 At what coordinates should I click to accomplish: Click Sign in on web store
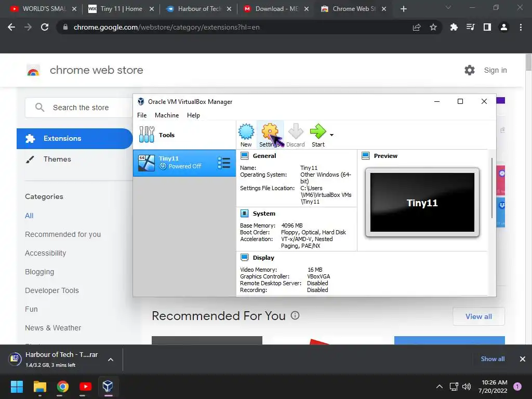coord(495,70)
